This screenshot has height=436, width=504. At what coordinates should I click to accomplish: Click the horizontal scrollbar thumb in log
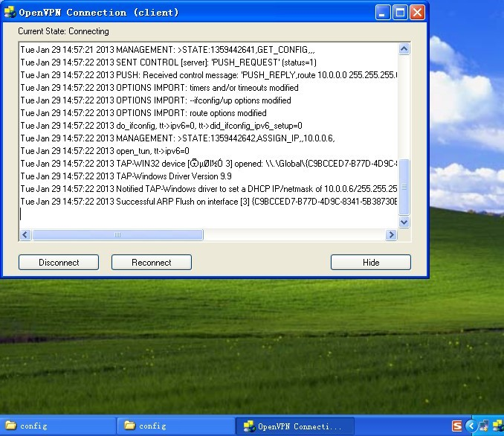tap(117, 234)
